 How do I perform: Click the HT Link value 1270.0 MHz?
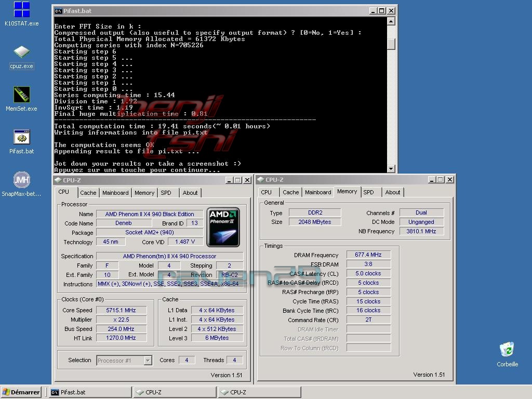tap(121, 338)
